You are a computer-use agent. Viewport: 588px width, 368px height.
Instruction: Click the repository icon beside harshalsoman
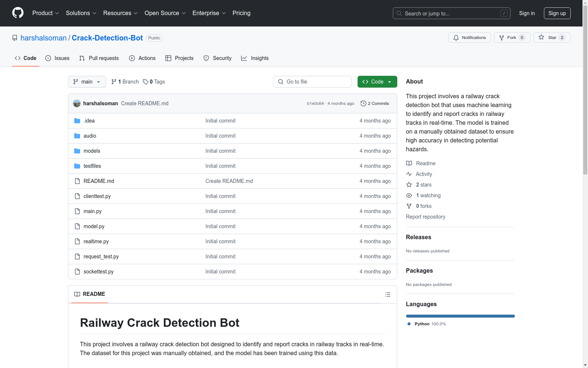(x=15, y=38)
